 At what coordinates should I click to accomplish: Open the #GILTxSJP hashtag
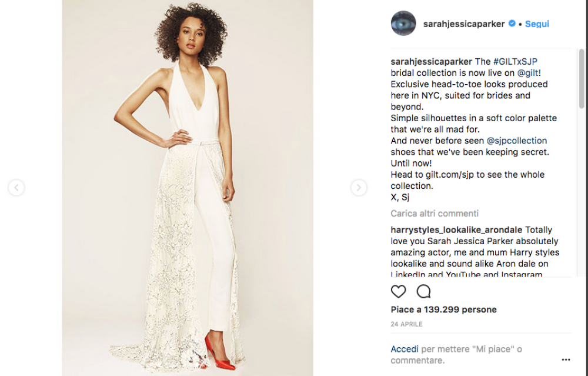pos(515,62)
